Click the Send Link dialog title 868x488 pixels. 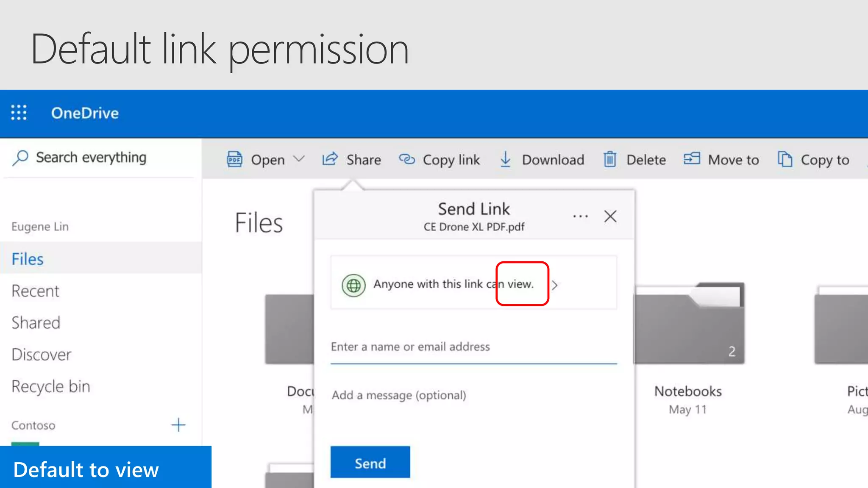click(474, 209)
